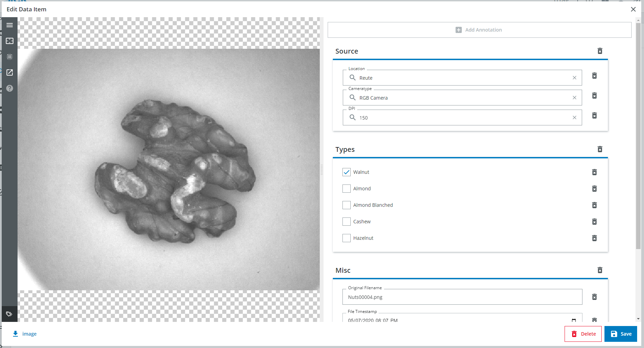Click the open-in-new-window icon
The width and height of the screenshot is (644, 348).
tap(10, 72)
